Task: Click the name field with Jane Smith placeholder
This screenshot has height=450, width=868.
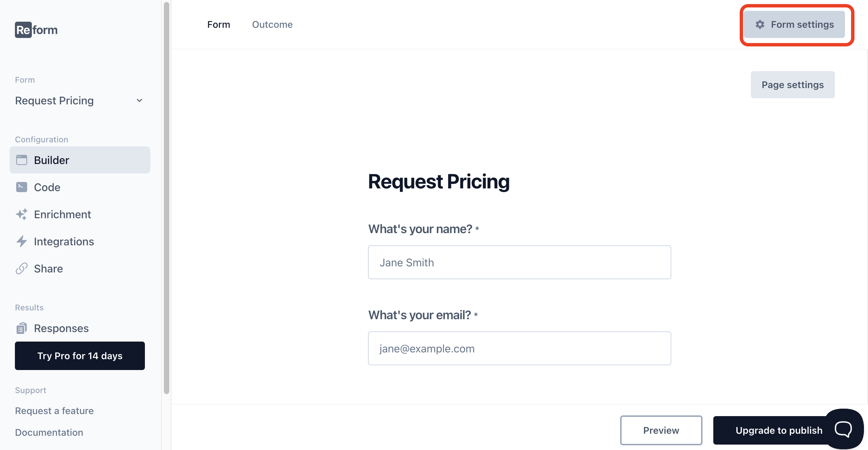Action: pos(519,262)
